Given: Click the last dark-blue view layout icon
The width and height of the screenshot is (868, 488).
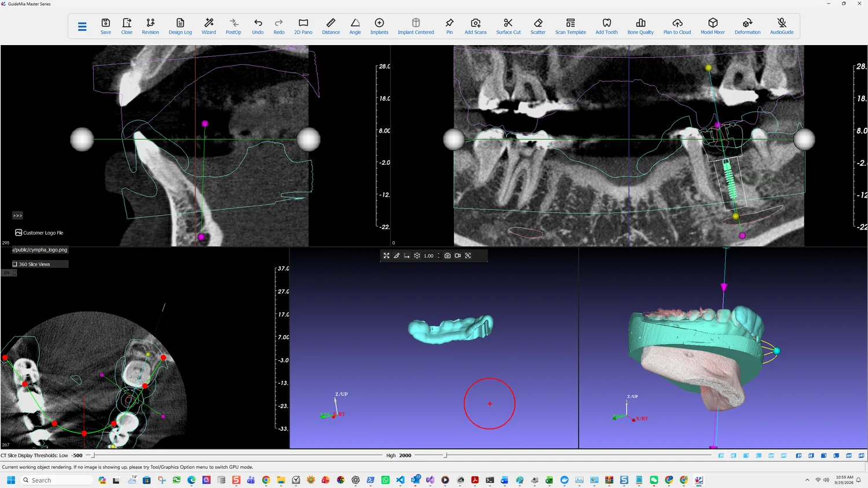Looking at the screenshot, I should 862,456.
